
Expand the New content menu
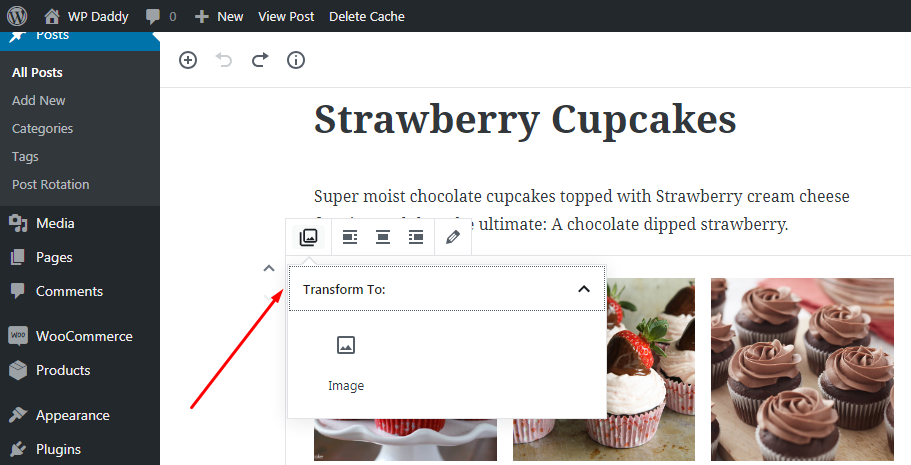[218, 16]
